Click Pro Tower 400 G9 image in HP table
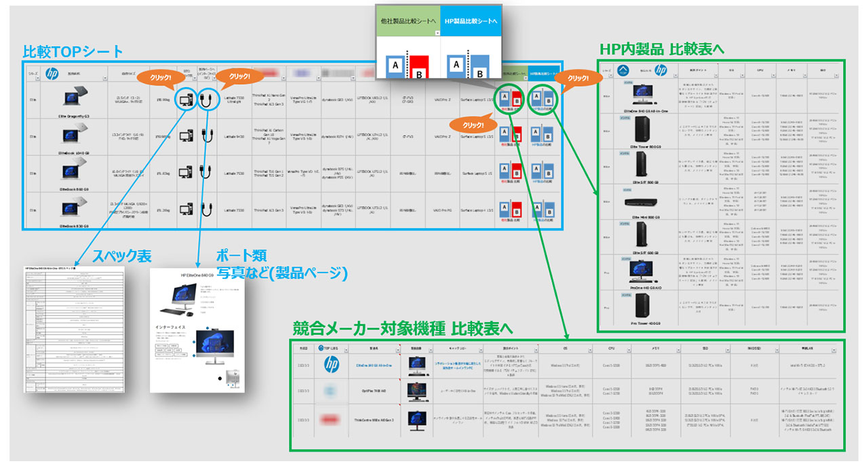The height and width of the screenshot is (468, 868). coord(641,307)
